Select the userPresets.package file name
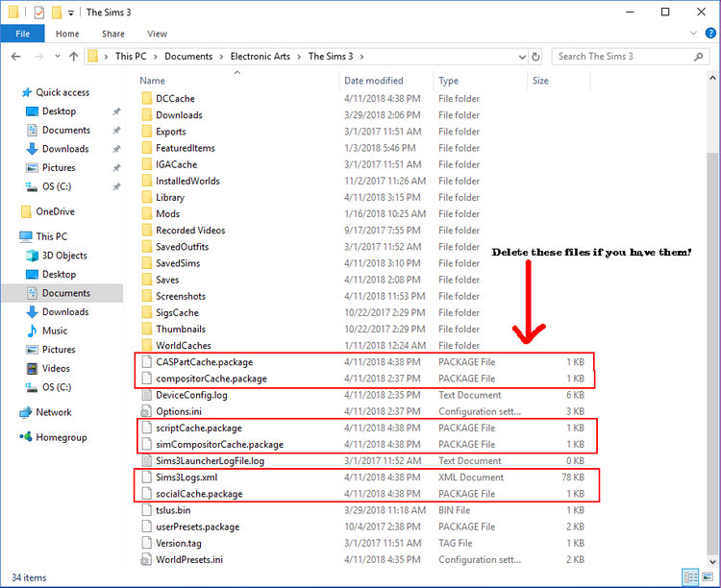The image size is (721, 588). (x=198, y=527)
